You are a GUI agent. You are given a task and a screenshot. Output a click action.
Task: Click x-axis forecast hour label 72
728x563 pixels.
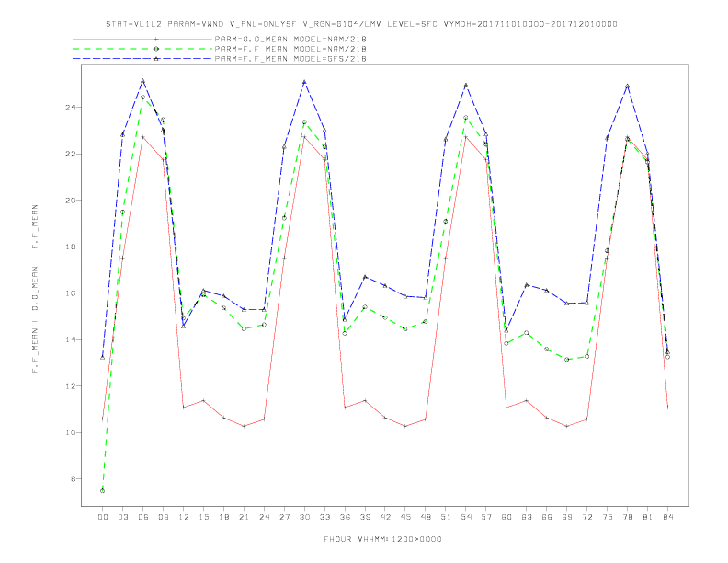coord(586,517)
